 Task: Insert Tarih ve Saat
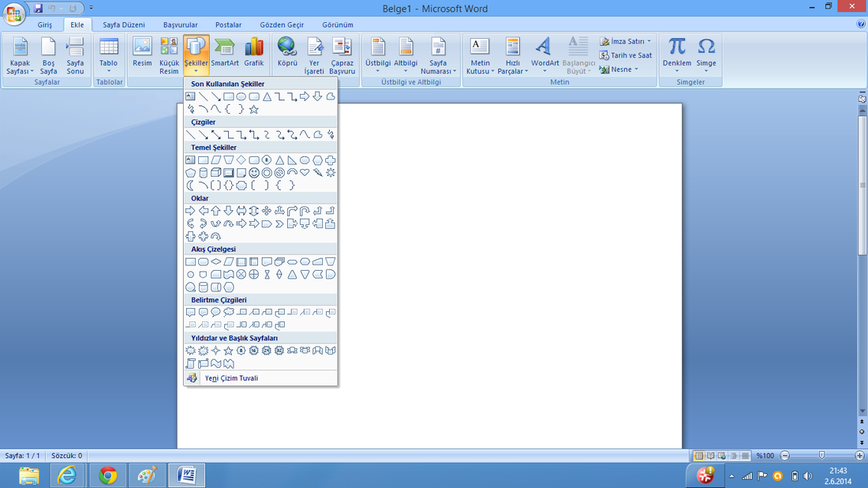coord(626,55)
